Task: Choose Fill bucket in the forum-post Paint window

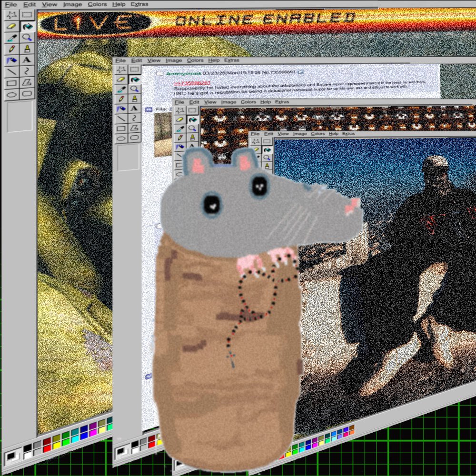Action: click(x=134, y=79)
